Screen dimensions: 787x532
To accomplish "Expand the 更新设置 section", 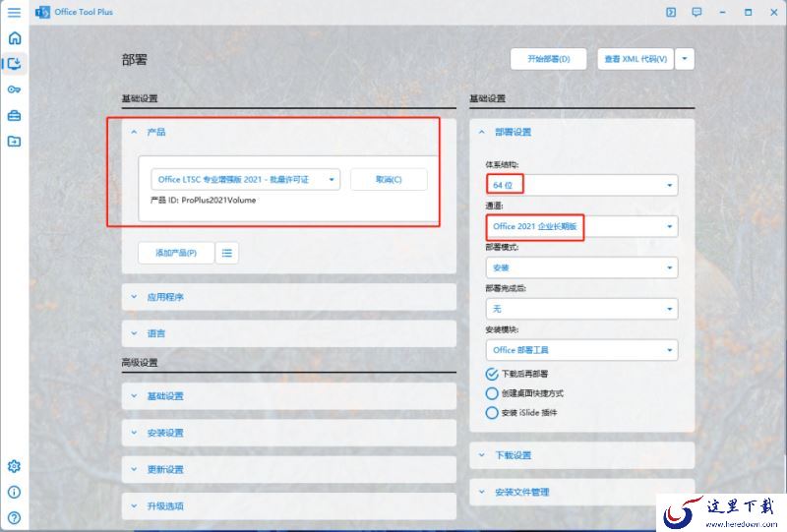I will coord(288,469).
